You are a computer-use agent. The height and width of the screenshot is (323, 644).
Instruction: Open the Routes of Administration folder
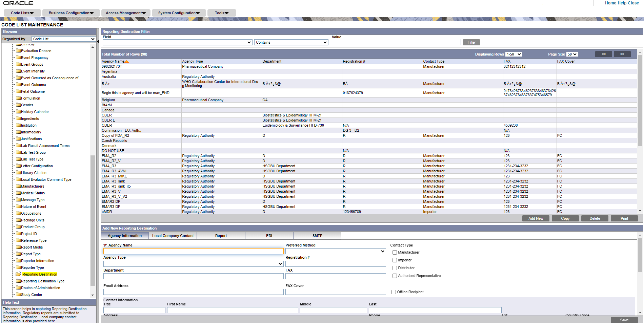(x=19, y=288)
